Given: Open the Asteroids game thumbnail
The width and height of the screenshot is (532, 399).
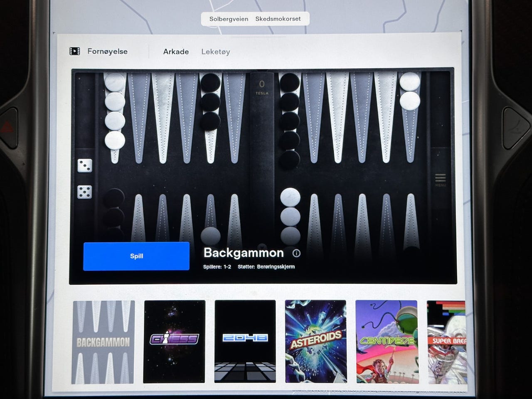Looking at the screenshot, I should [316, 341].
